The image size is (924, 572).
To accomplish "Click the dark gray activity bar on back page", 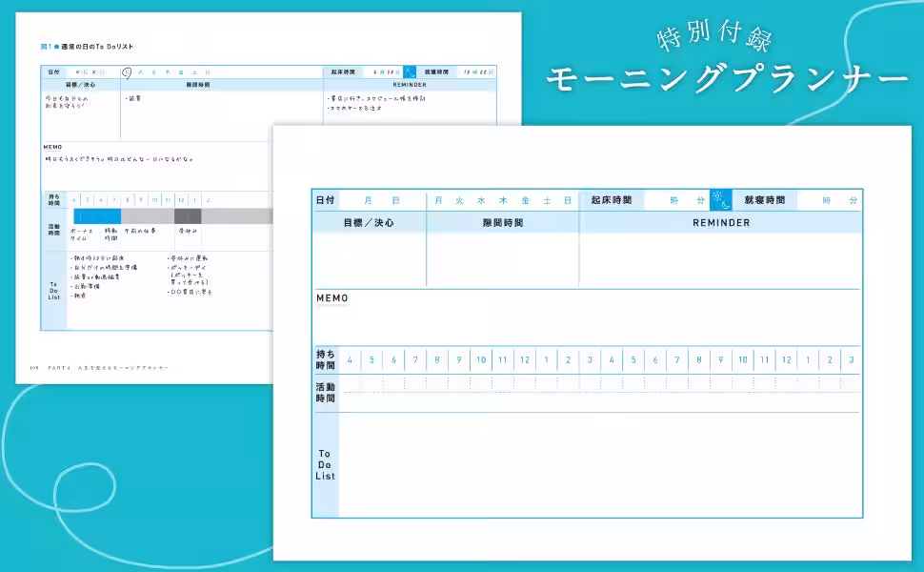I will pyautogui.click(x=188, y=215).
